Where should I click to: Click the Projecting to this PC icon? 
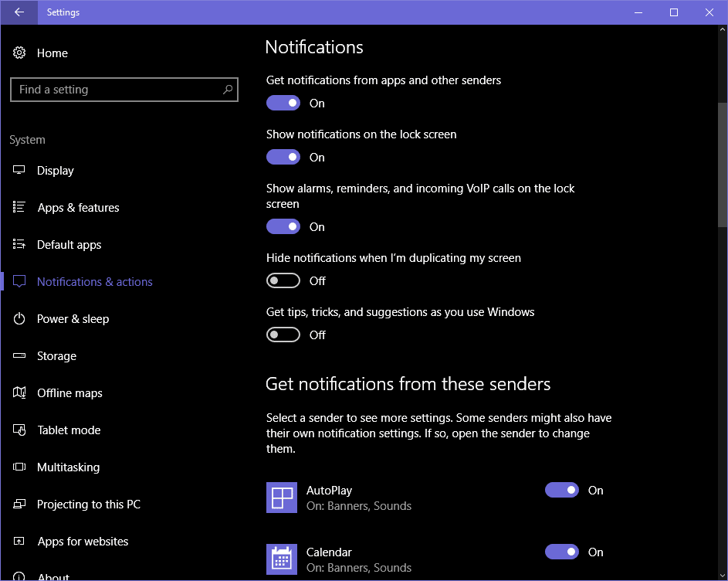point(19,504)
